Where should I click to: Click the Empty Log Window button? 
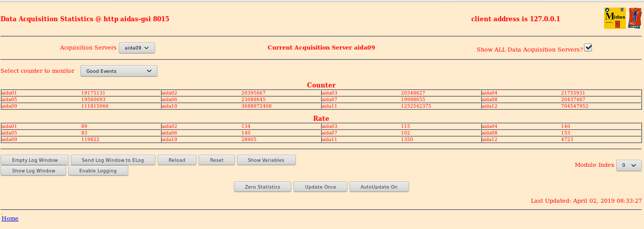35,160
